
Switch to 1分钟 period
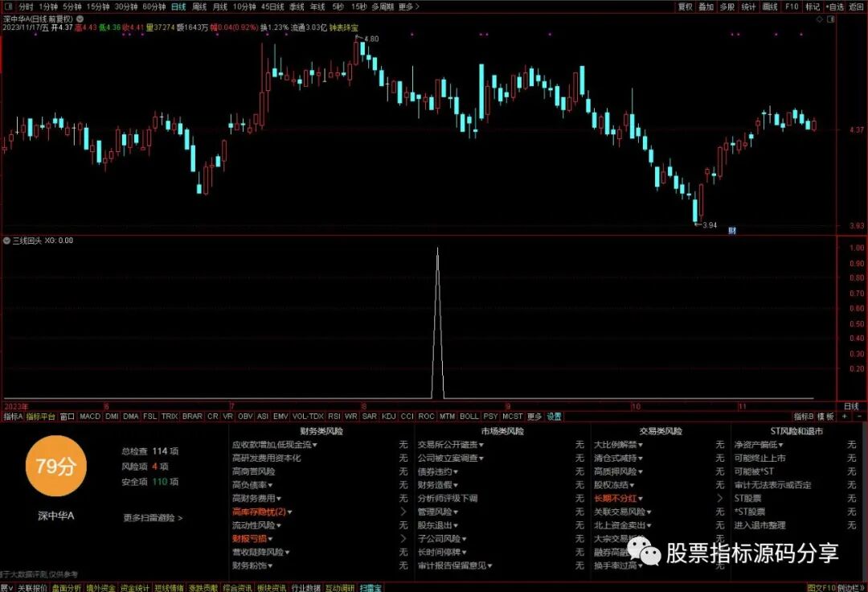tap(48, 6)
